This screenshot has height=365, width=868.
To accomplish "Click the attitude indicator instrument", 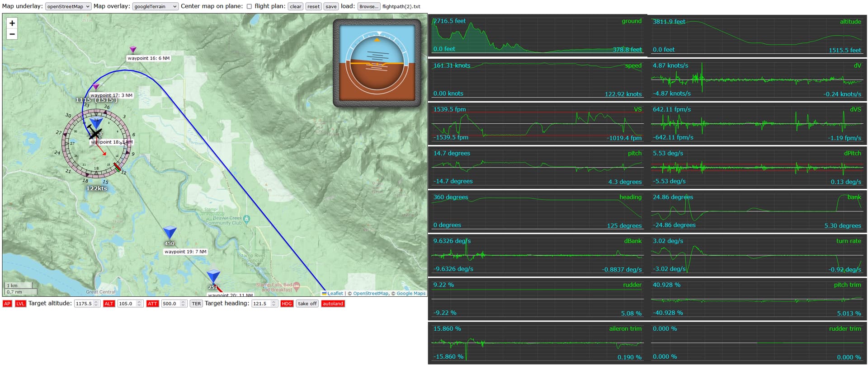I will click(377, 63).
